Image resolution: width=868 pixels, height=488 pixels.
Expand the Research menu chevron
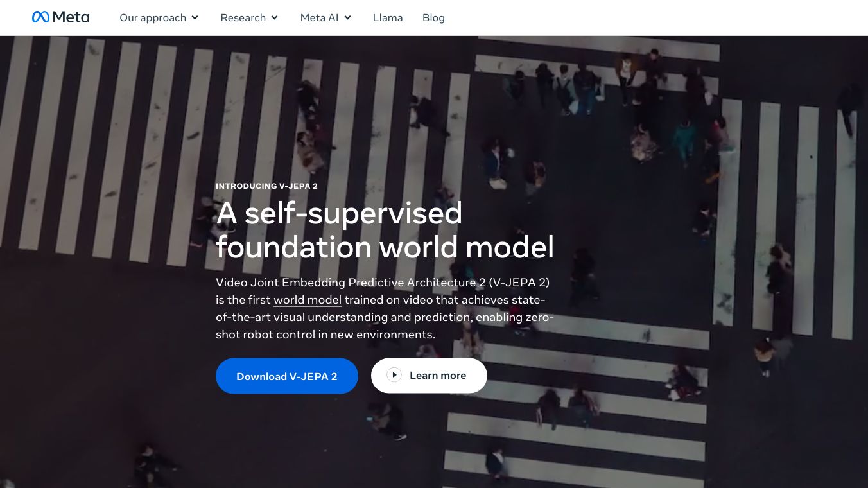[275, 18]
